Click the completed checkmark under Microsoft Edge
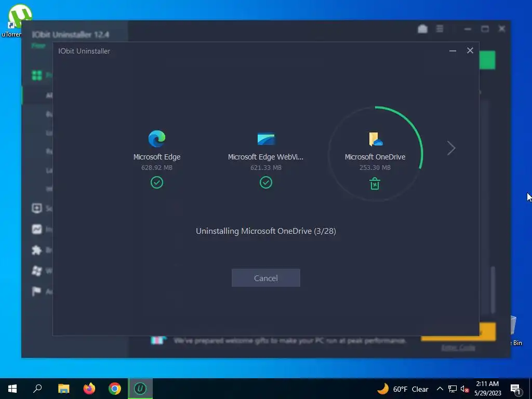 point(157,182)
